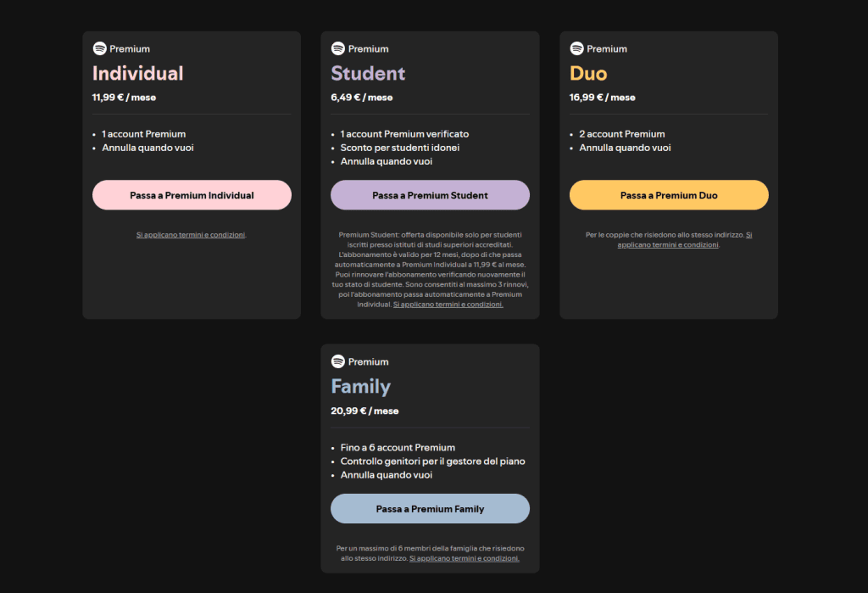Click the Spotify logo on the Duo card
Screen dimensions: 868x593
[x=576, y=48]
